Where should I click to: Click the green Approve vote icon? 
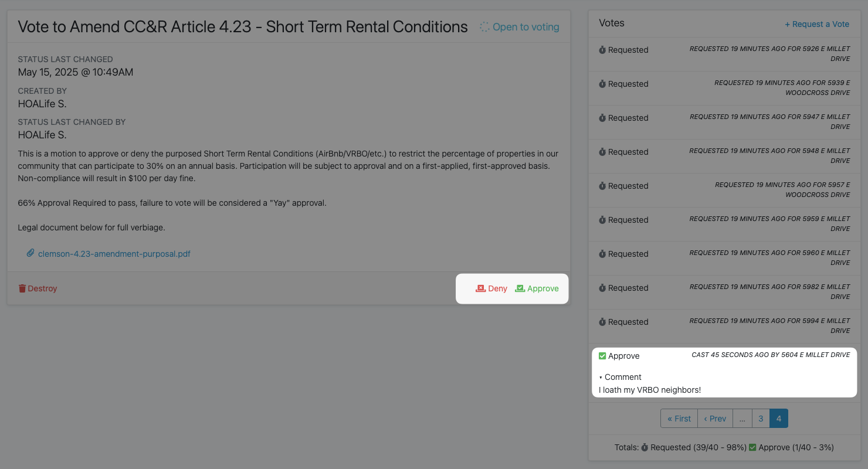[x=520, y=288]
